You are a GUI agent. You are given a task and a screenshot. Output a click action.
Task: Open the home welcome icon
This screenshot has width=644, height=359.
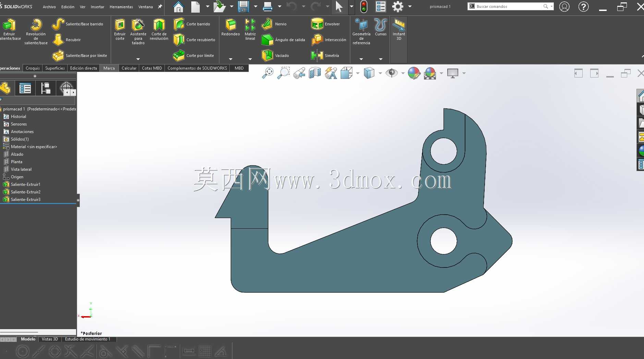178,7
